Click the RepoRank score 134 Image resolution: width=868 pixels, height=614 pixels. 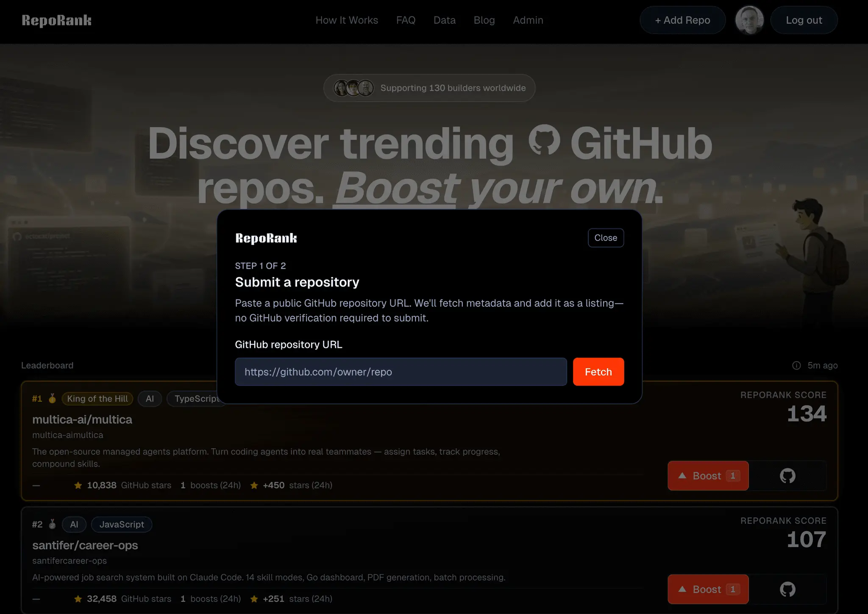pos(807,414)
